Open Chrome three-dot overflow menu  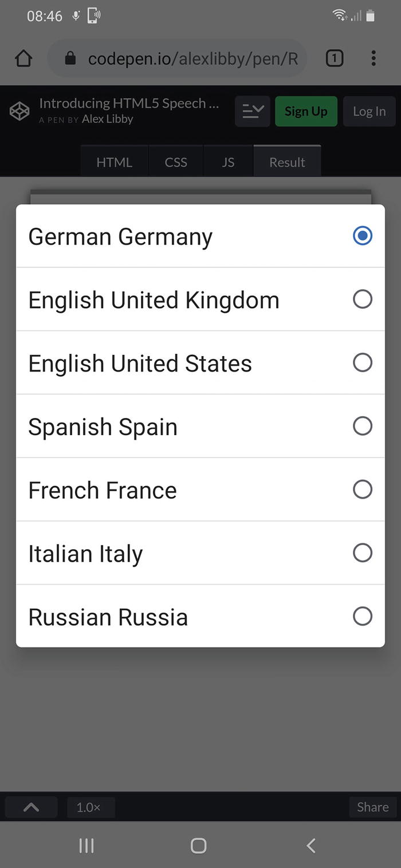tap(374, 58)
